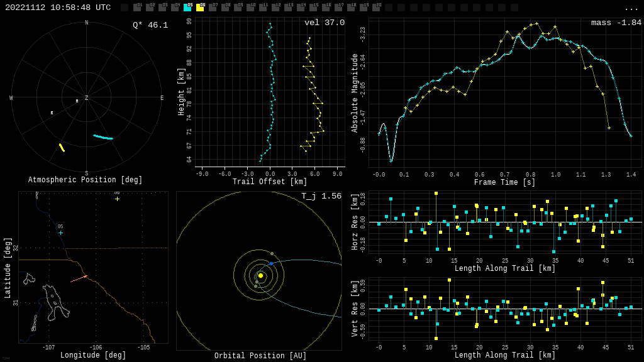Select the blue Earth dot on orbit
Image resolution: width=644 pixels, height=362 pixels.
[x=271, y=263]
